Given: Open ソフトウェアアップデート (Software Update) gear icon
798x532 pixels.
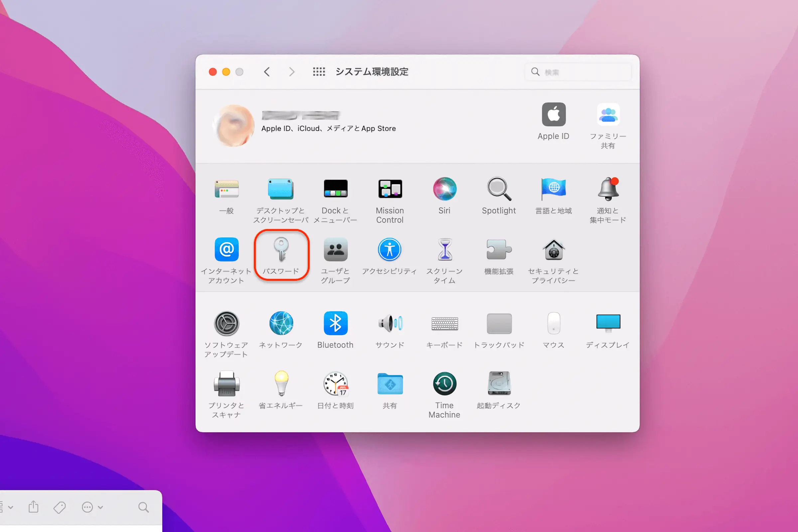Looking at the screenshot, I should click(226, 323).
